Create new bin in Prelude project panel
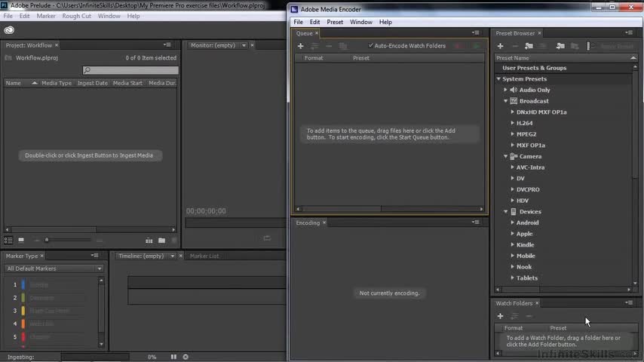 point(162,241)
